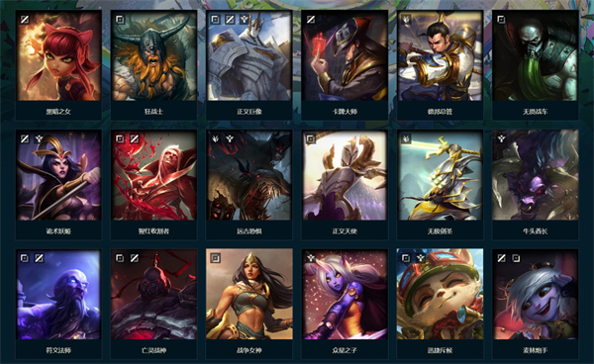Click the slash icon on 黑暗之女 card
The image size is (594, 364).
click(x=25, y=20)
